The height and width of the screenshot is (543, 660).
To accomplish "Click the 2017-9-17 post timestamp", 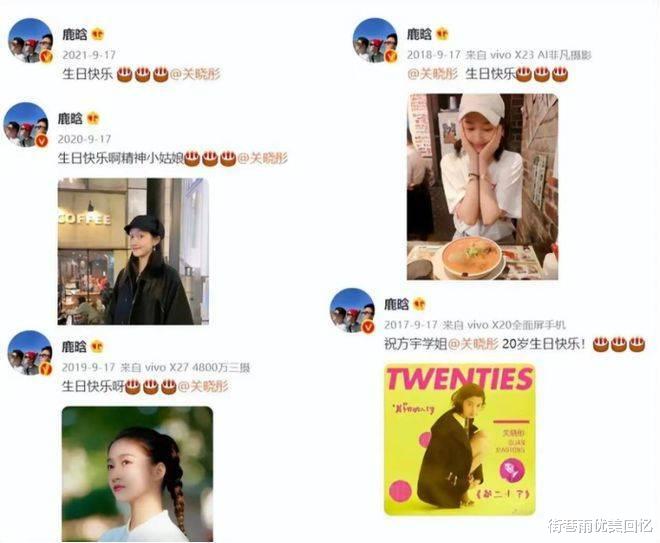I will coord(411,325).
